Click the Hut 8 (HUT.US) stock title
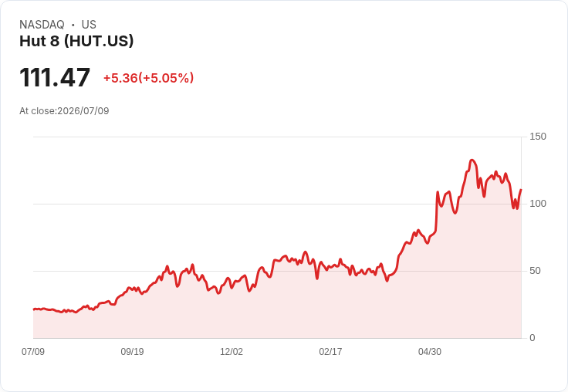568x392 pixels. pos(76,41)
